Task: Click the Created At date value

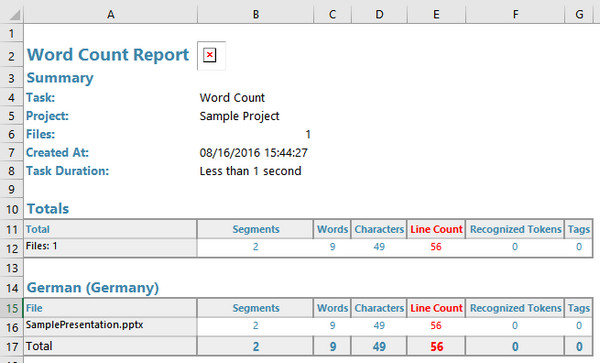Action: pos(253,153)
